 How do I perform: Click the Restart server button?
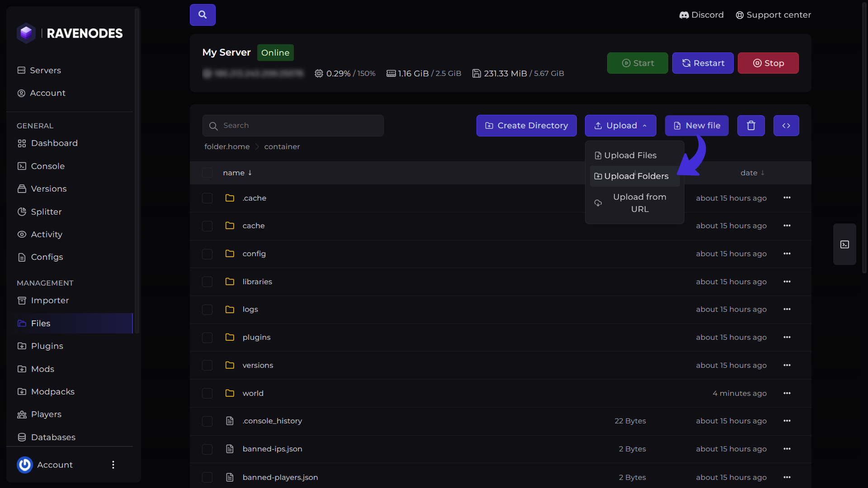(703, 63)
